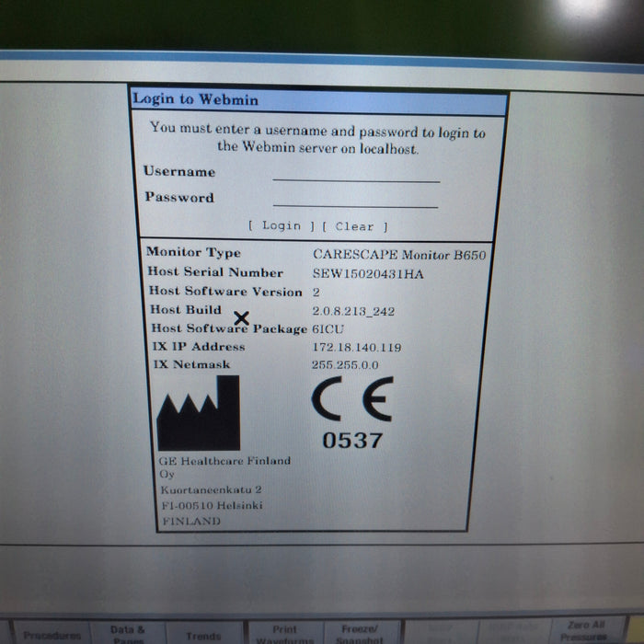Viewport: 644px width, 644px height.
Task: Click the Username label
Action: 179,171
